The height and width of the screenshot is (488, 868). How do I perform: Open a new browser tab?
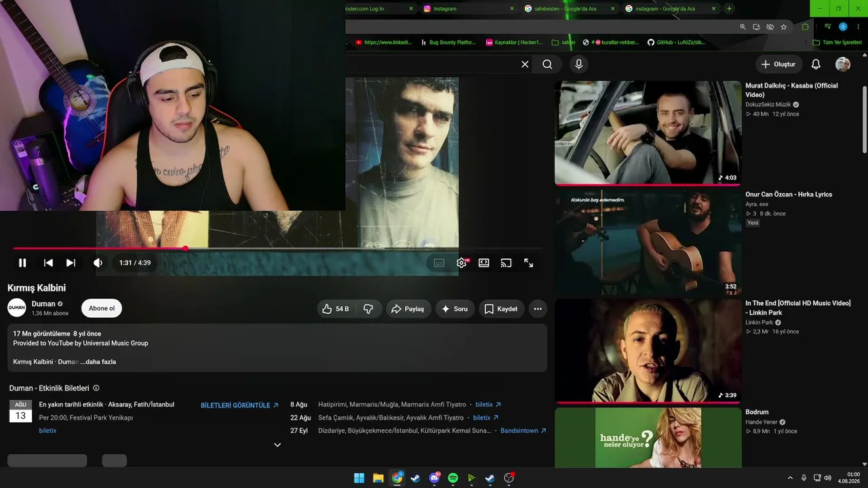point(729,9)
